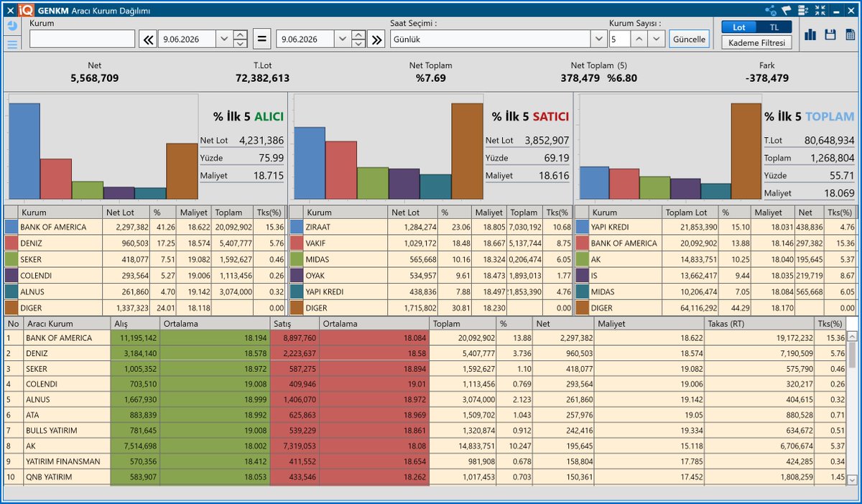Click the iQ logo in title bar

(x=27, y=10)
